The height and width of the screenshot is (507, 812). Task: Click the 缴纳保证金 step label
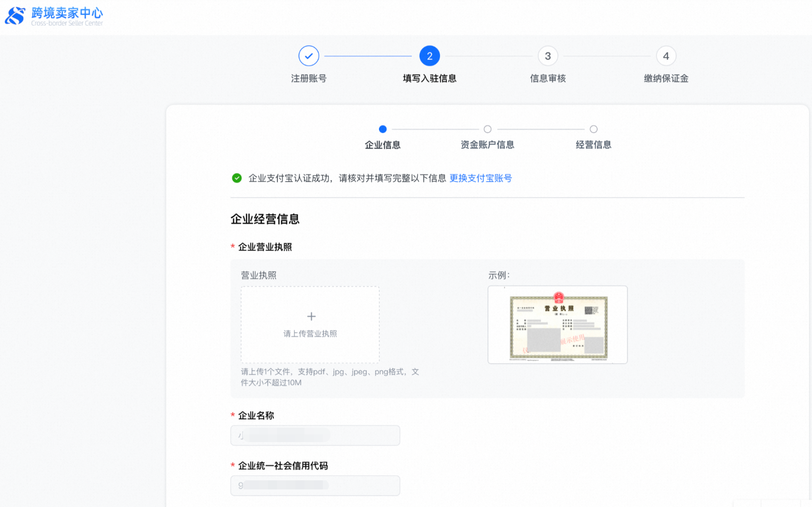coord(666,79)
